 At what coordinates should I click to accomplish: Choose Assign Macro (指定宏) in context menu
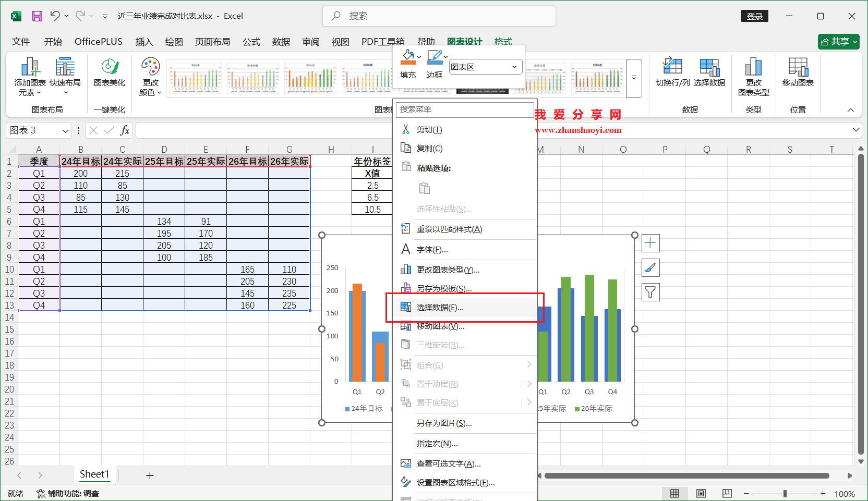[x=465, y=444]
